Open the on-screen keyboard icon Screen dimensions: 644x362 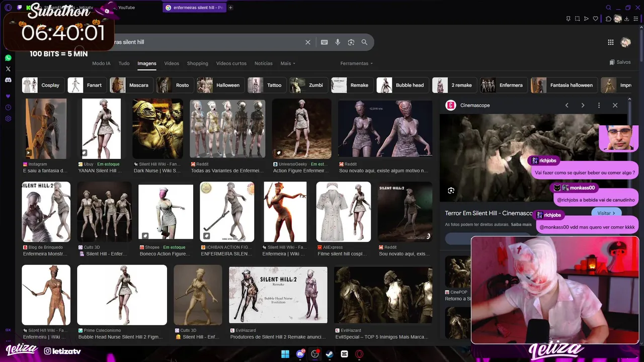325,42
